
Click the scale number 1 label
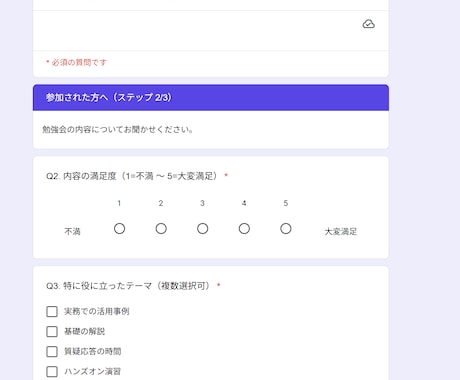coord(119,203)
